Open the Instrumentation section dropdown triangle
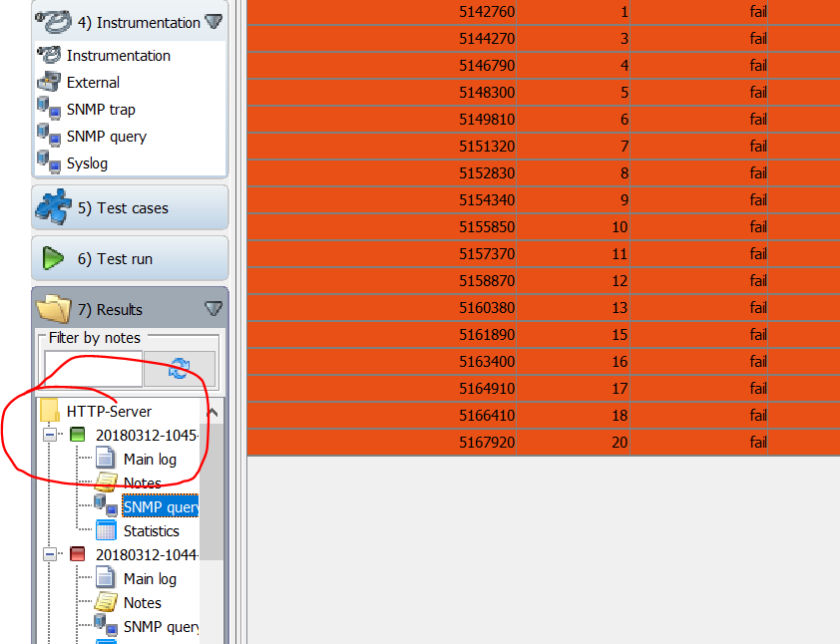 click(213, 21)
